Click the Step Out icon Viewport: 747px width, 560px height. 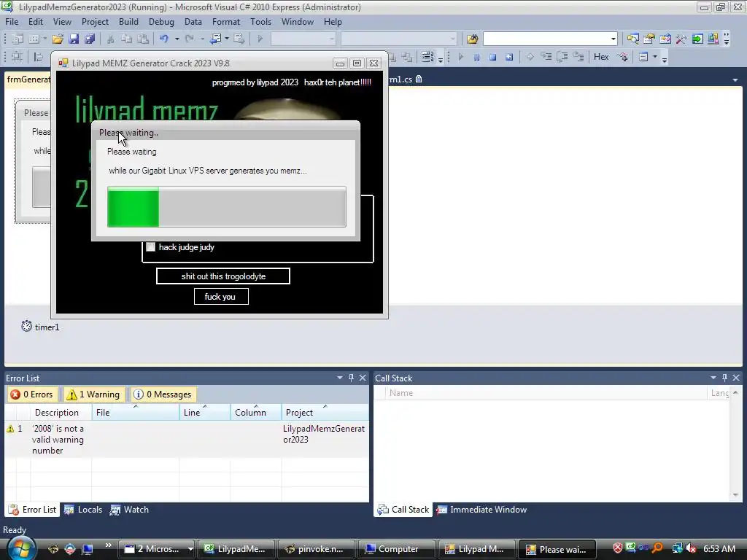578,57
